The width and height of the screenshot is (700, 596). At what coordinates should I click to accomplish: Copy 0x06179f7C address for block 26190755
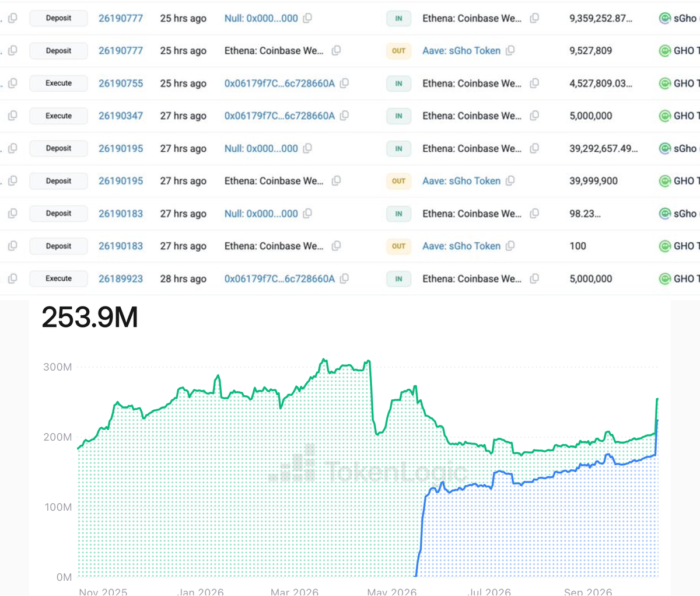click(345, 83)
